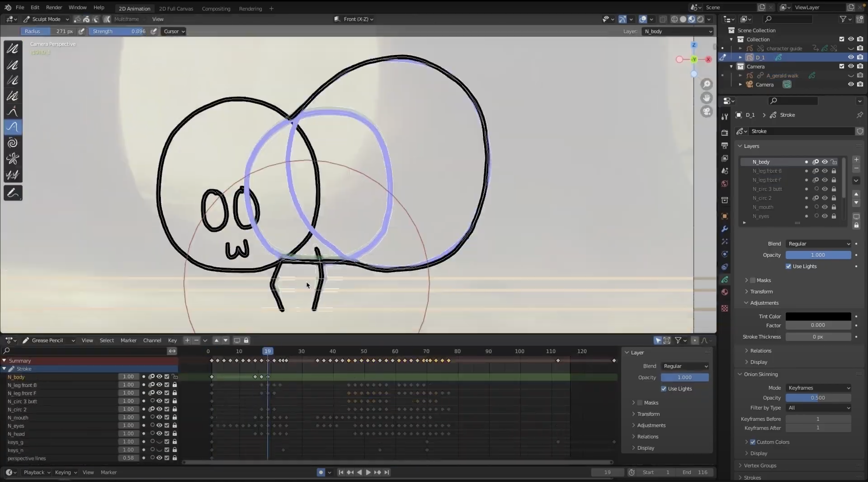
Task: Select the Pinch sculpt tool
Action: 12,159
